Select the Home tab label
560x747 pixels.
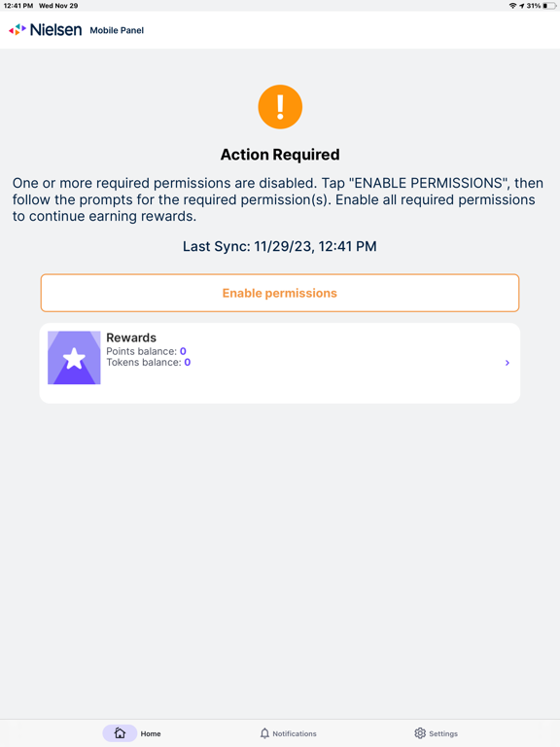pos(151,733)
